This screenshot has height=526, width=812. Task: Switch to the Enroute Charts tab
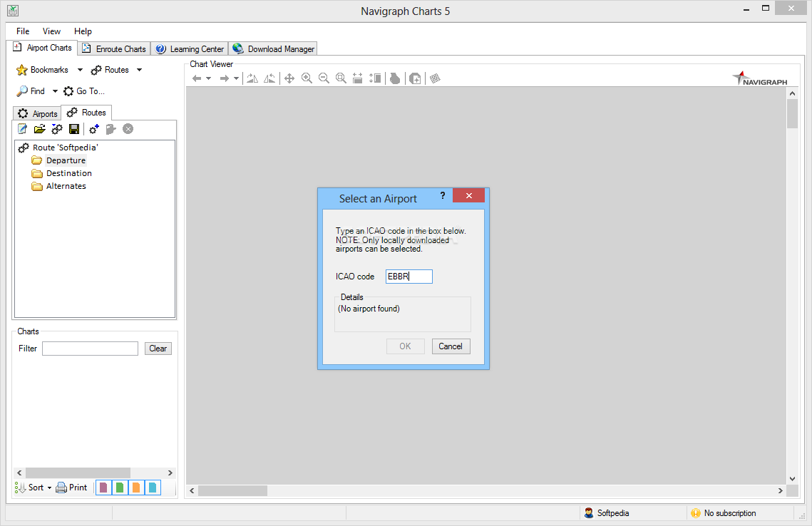[115, 48]
